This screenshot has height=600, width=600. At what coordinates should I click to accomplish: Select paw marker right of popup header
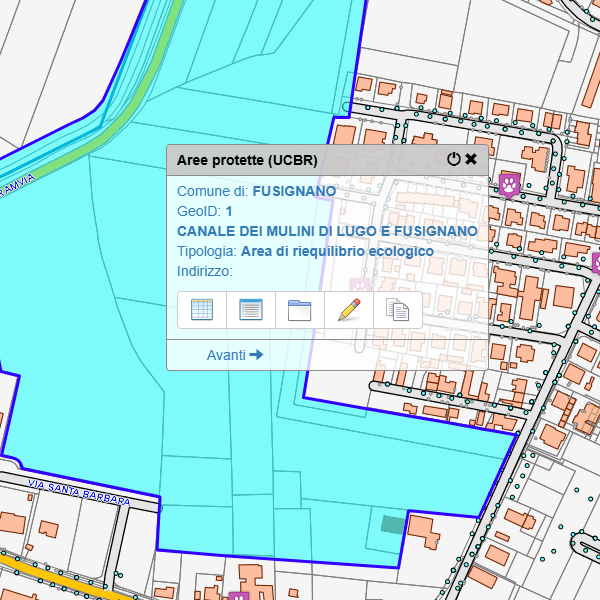point(510,184)
